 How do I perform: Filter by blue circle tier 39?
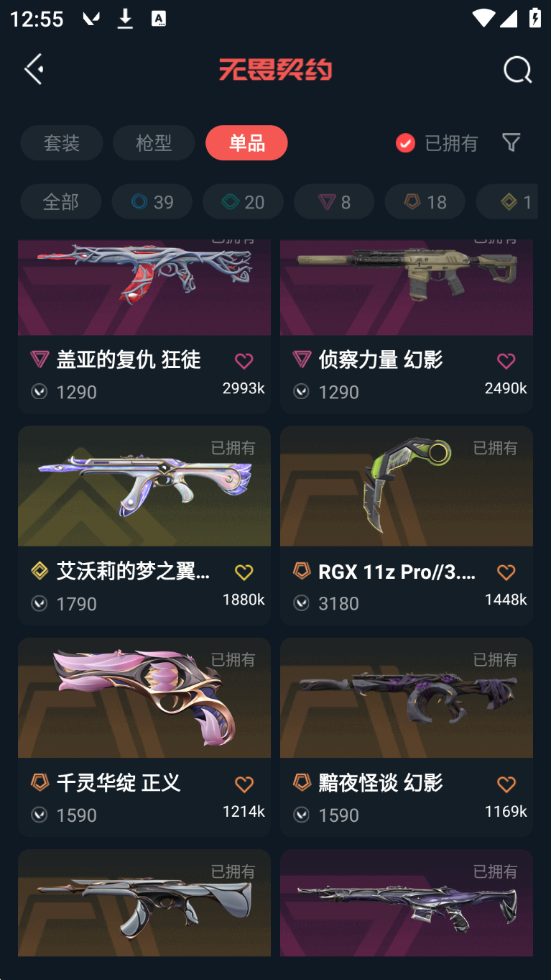[152, 201]
